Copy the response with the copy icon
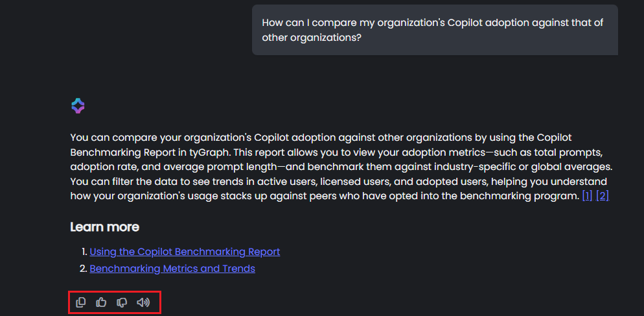644x316 pixels. (81, 302)
